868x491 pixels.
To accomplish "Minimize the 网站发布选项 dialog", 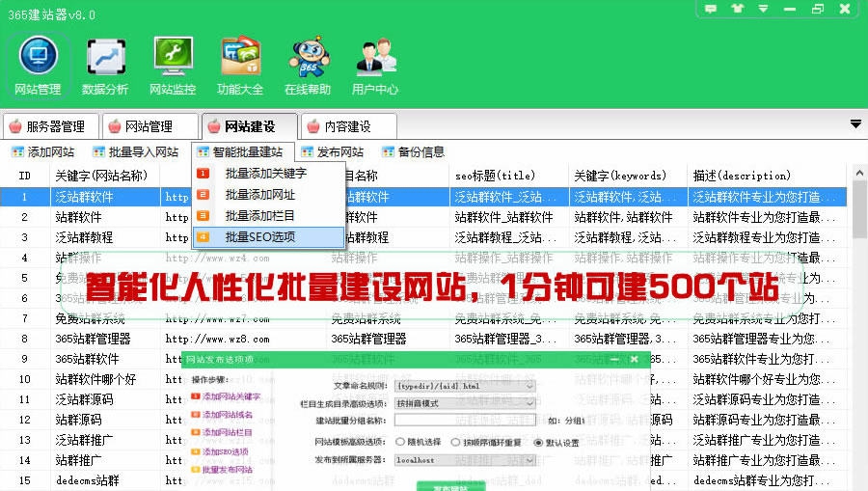I will tap(614, 359).
